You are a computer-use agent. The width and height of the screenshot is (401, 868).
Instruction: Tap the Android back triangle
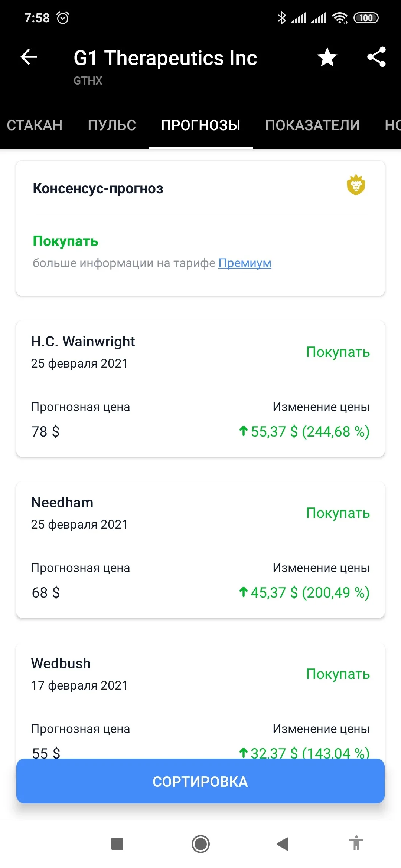[283, 844]
